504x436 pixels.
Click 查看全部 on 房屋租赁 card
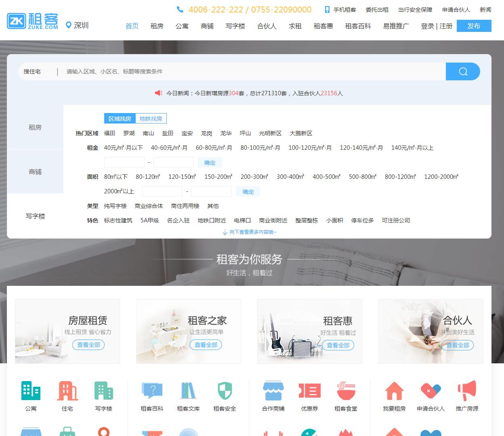pyautogui.click(x=88, y=345)
